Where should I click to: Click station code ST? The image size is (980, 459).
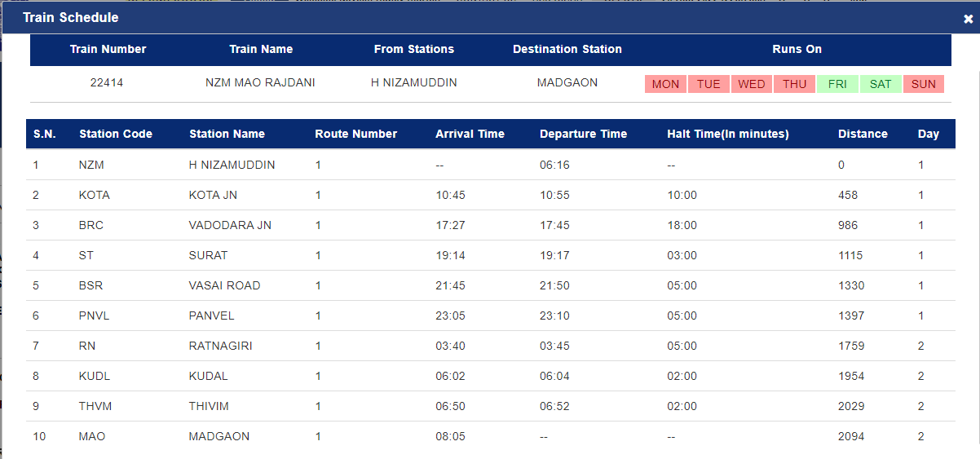[x=86, y=255]
